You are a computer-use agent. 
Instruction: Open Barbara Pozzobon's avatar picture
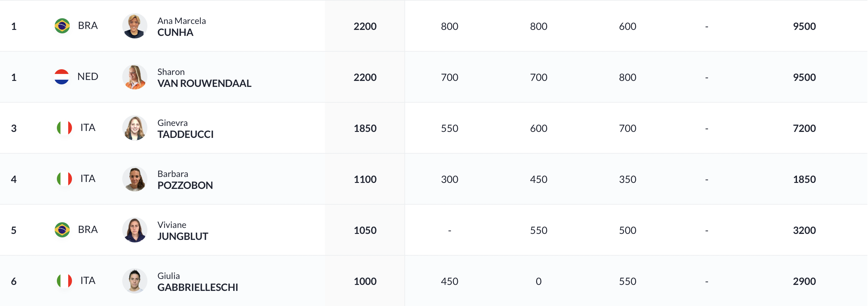(x=135, y=179)
